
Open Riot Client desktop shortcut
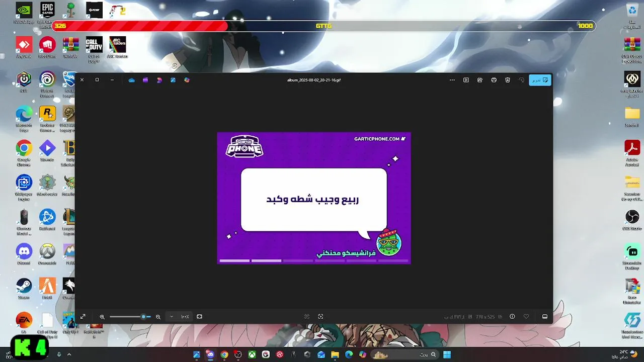(x=47, y=47)
